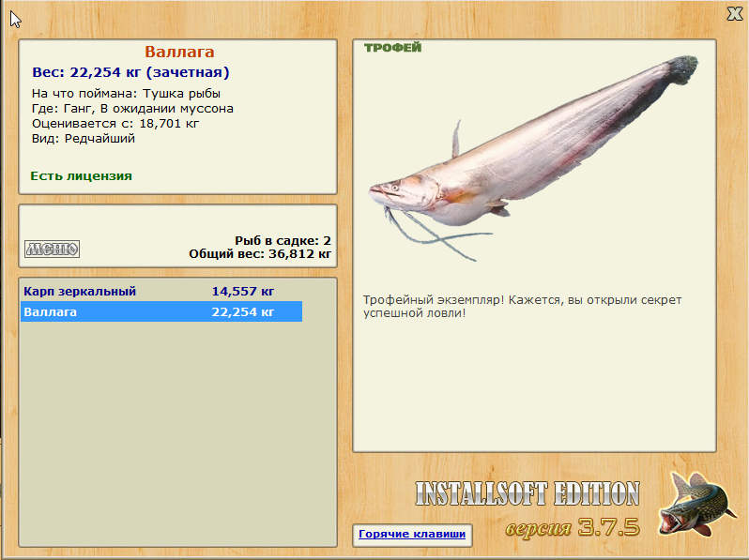Click the Где: Ганг, В ожидании муссона line

tap(132, 109)
